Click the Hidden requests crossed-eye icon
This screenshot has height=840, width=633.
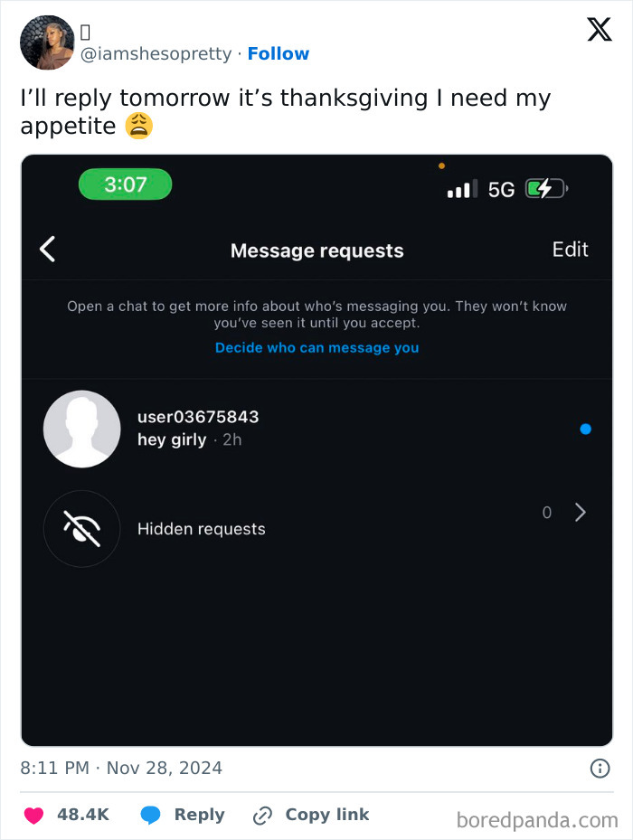point(81,528)
